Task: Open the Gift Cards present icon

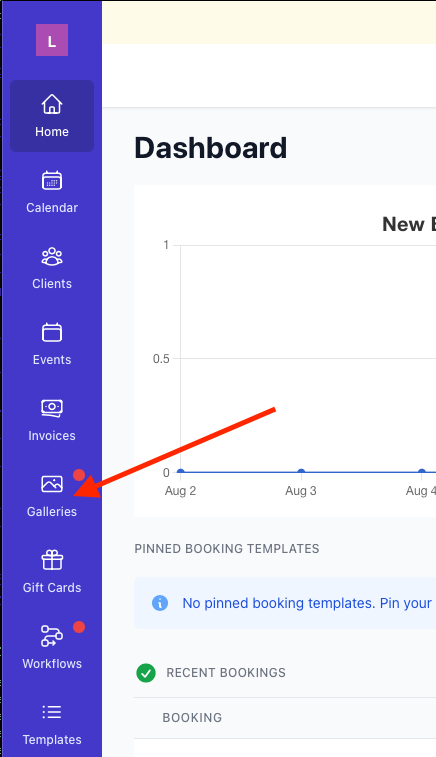Action: pos(52,560)
